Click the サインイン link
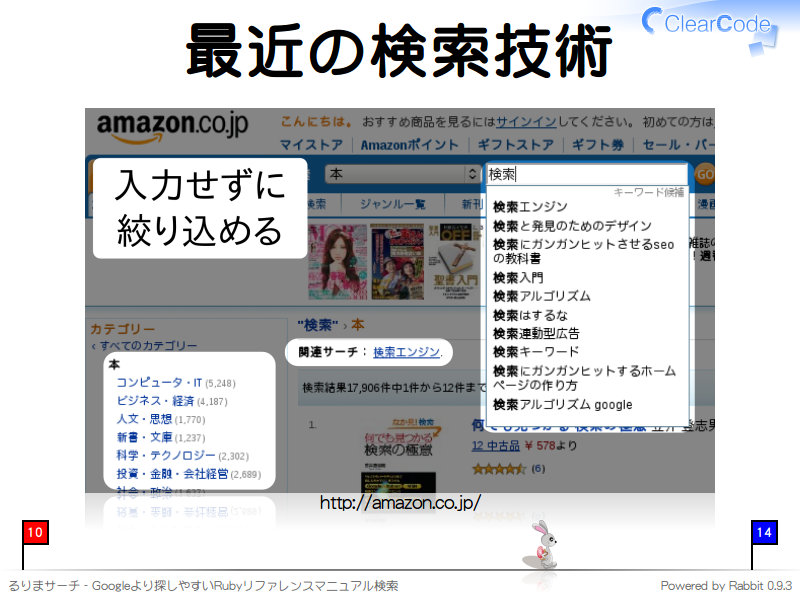This screenshot has height=600, width=800. click(526, 121)
